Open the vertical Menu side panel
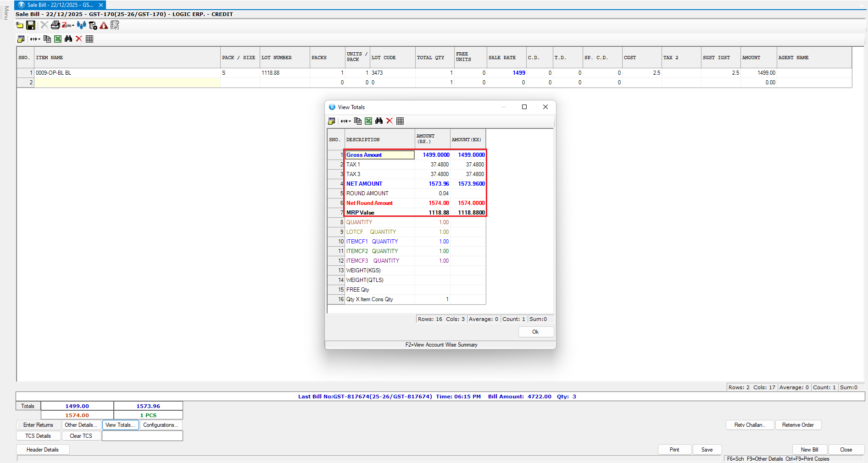 click(6, 13)
